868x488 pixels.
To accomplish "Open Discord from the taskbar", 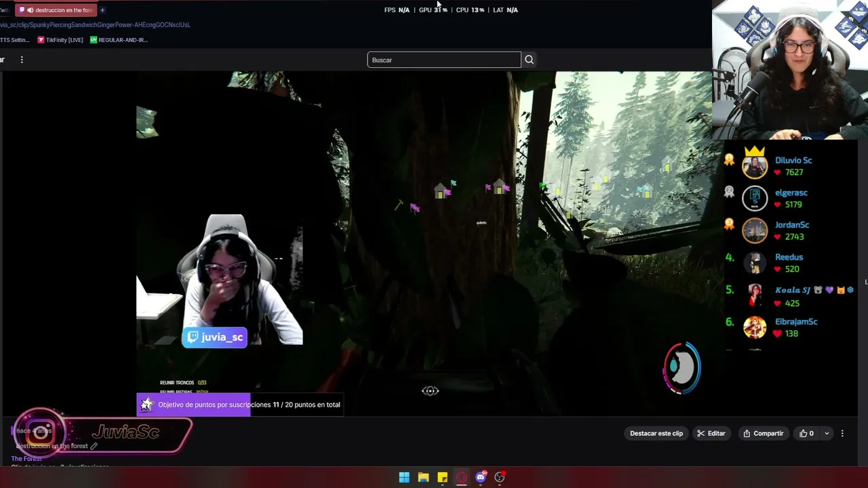I will pos(481,477).
